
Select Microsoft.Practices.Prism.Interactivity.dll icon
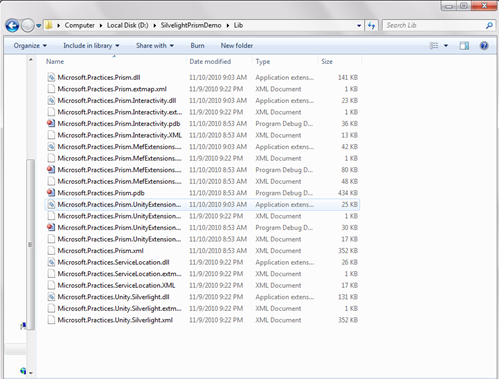pyautogui.click(x=51, y=100)
